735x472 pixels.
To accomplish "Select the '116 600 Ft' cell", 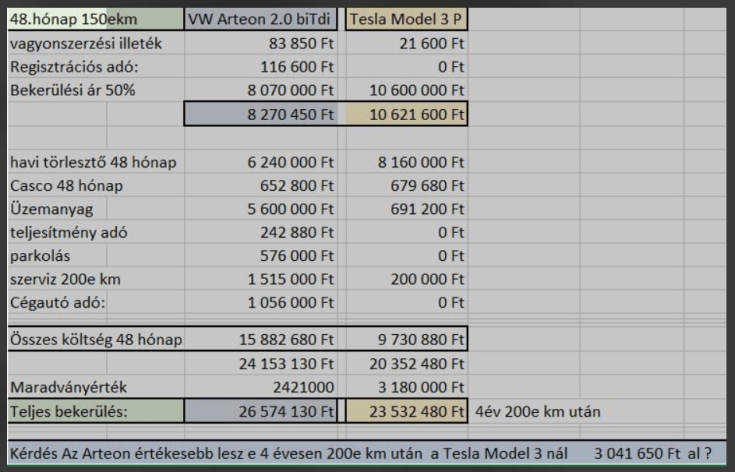I will click(261, 67).
